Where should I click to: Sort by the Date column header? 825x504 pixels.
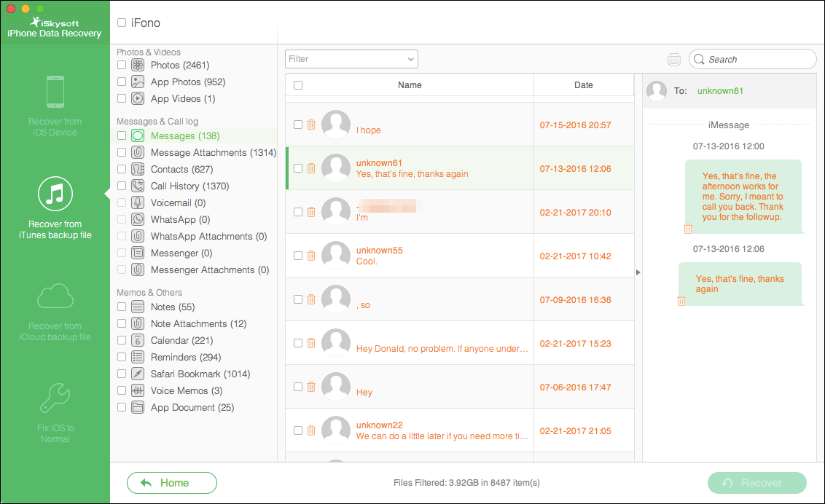click(x=584, y=85)
